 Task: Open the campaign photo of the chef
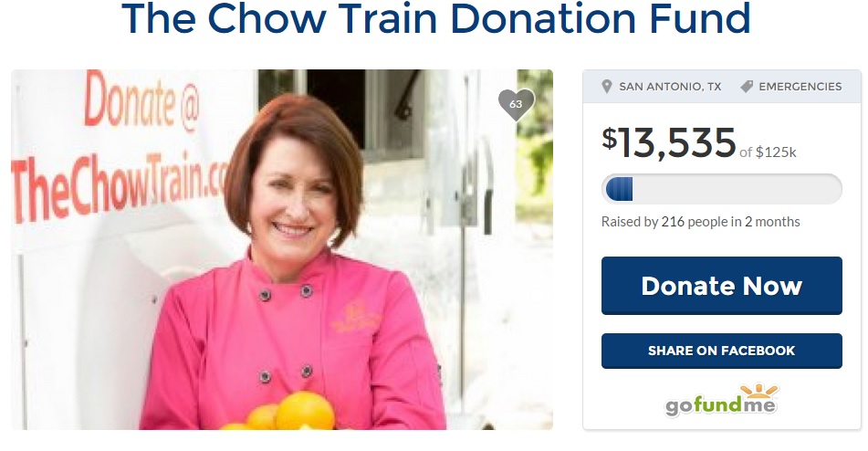282,249
